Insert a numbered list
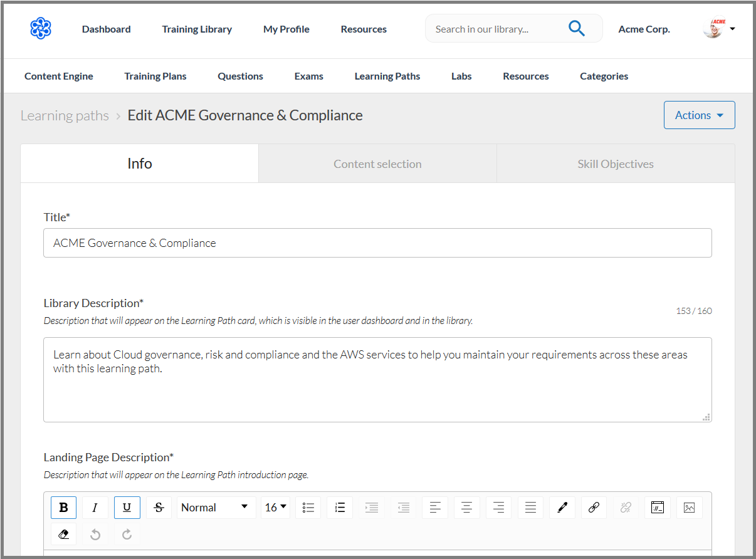 click(340, 508)
